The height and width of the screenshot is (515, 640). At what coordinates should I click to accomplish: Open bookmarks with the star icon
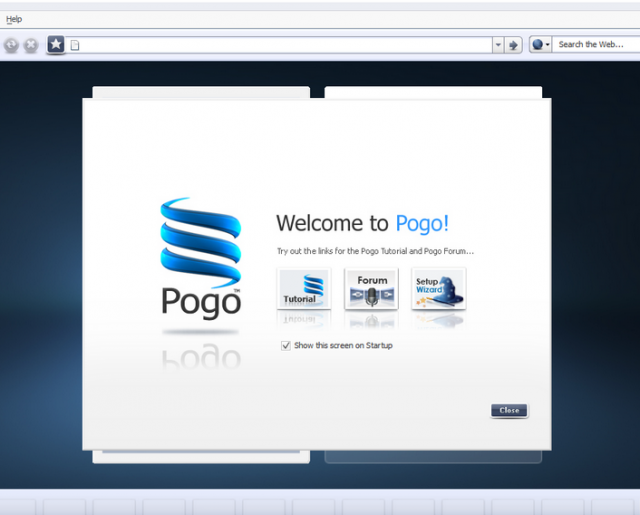tap(56, 44)
